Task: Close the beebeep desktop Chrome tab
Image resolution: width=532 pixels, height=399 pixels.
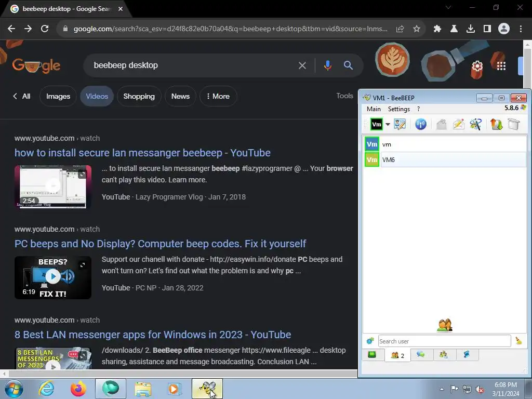Action: tap(121, 9)
